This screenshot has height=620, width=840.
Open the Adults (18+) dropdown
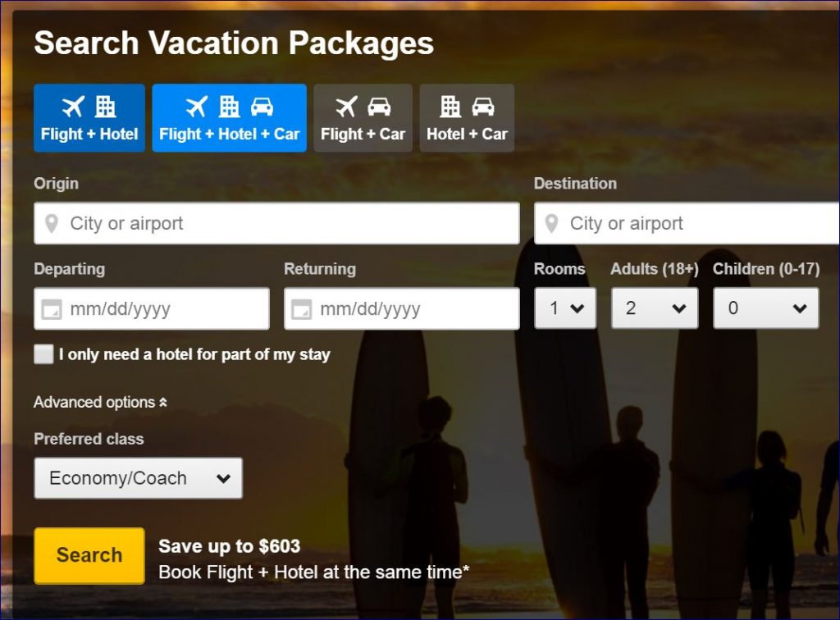click(654, 308)
